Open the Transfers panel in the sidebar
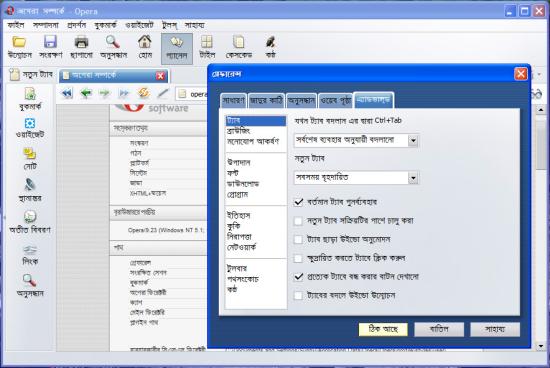This screenshot has height=368, width=550. 30,190
